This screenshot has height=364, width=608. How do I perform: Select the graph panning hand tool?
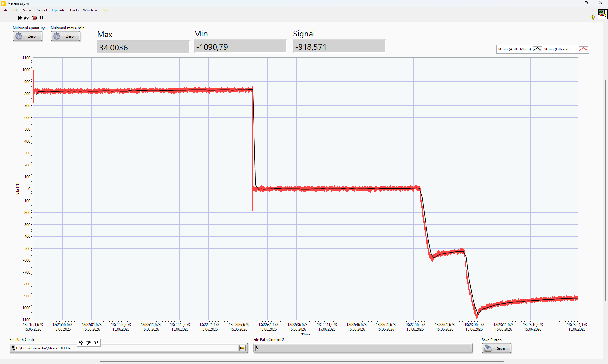(96, 342)
